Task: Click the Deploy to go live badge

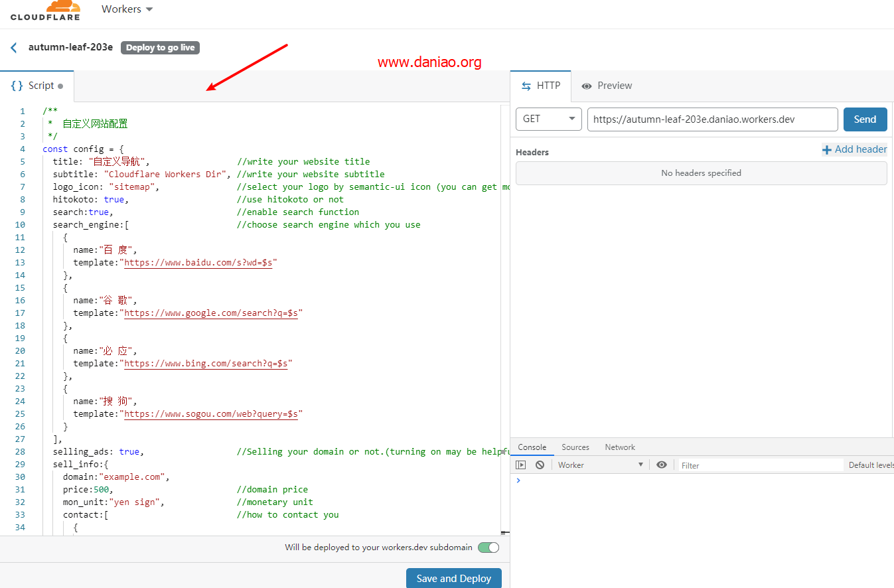Action: [160, 48]
